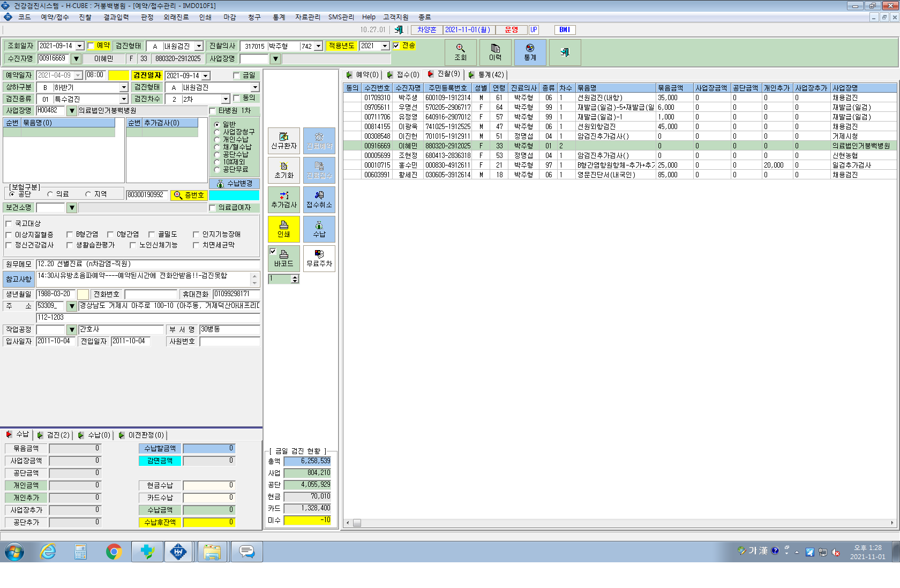Click the 조회 search magnifier button
Viewport: 900px width, 588px height.
[x=460, y=52]
